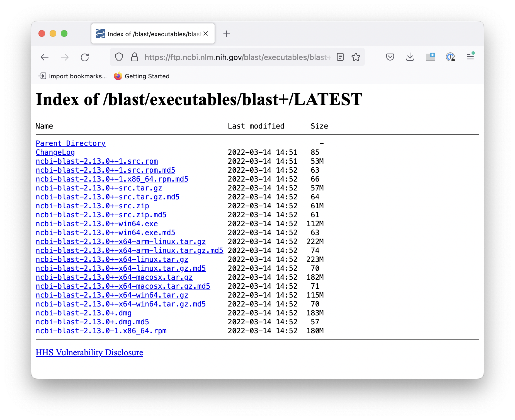Open the extension icon with blue plus

tap(430, 57)
